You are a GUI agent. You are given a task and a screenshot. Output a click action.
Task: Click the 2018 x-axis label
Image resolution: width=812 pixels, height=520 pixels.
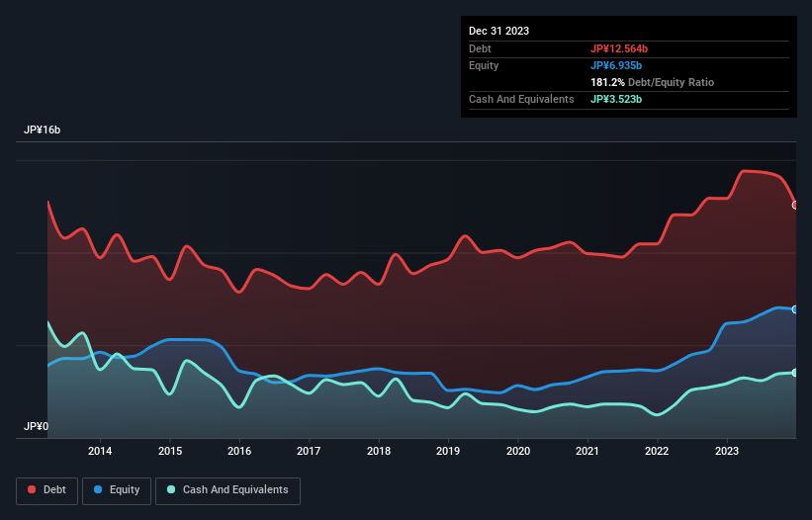(x=379, y=451)
